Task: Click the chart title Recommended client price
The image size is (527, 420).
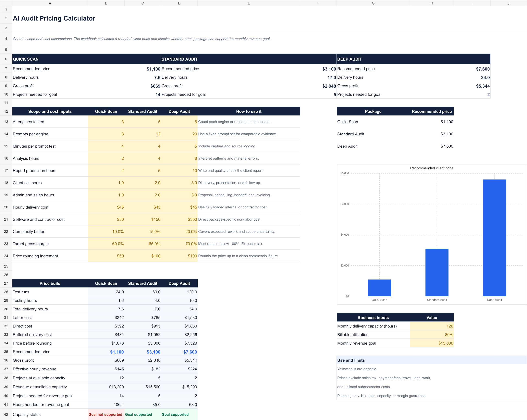Action: click(432, 168)
